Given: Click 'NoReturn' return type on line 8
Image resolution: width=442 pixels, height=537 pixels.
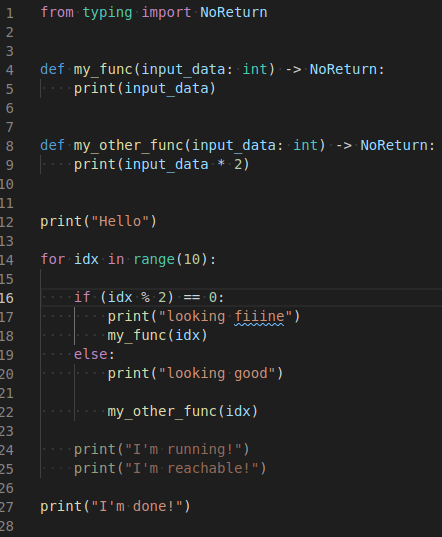Looking at the screenshot, I should (x=394, y=146).
